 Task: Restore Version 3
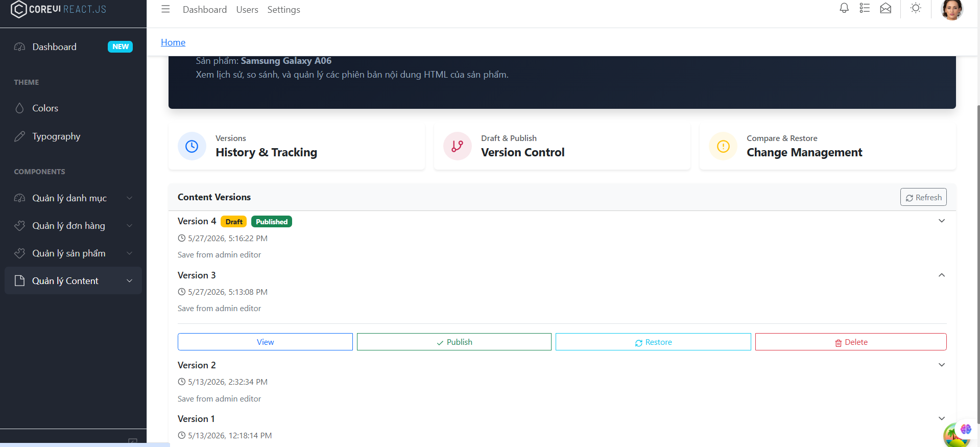point(653,342)
